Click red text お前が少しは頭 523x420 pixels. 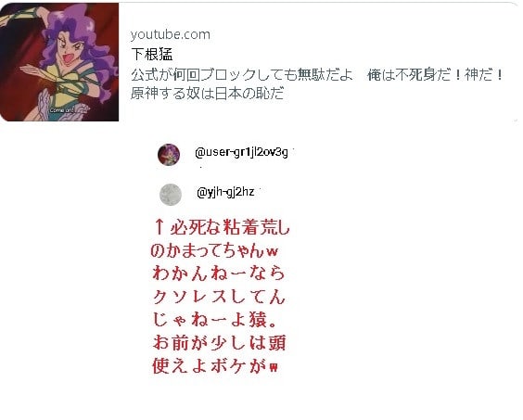pos(219,343)
